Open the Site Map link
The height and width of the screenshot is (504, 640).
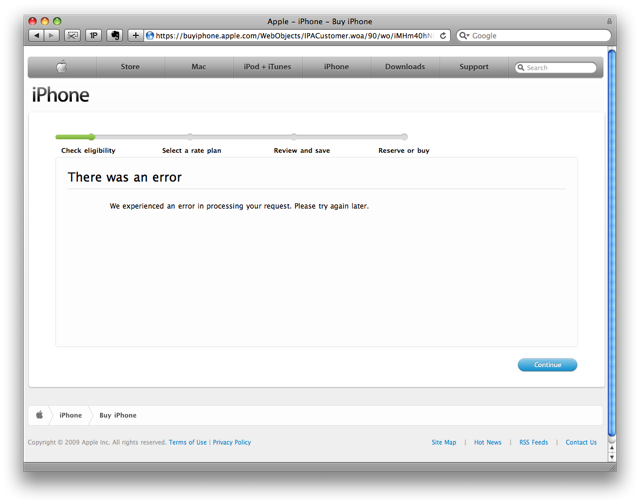[x=444, y=442]
